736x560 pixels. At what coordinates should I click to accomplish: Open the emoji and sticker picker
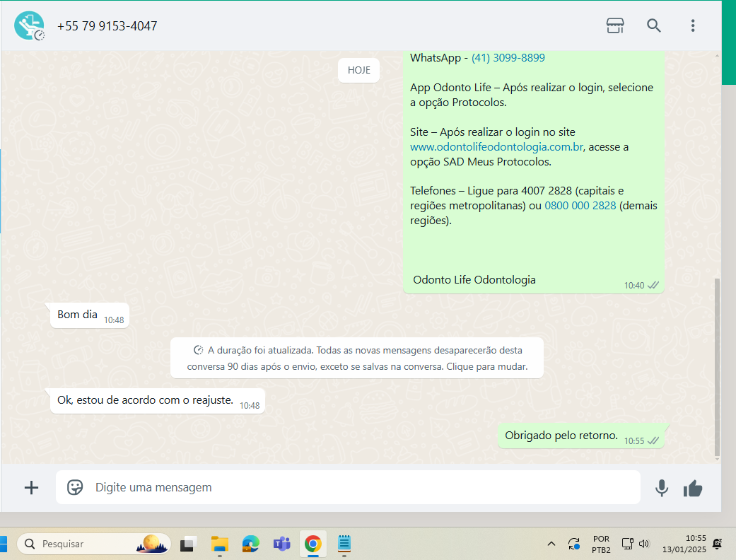coord(75,487)
